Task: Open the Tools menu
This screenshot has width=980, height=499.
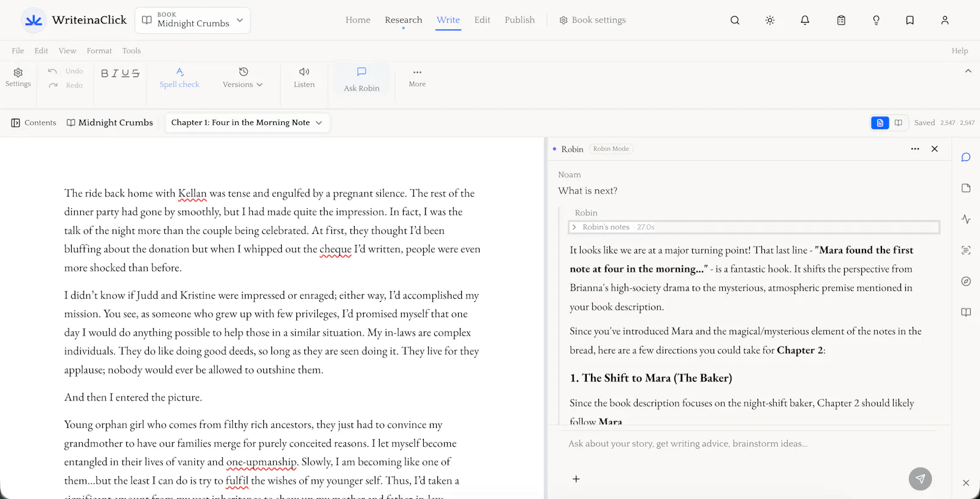Action: (131, 51)
